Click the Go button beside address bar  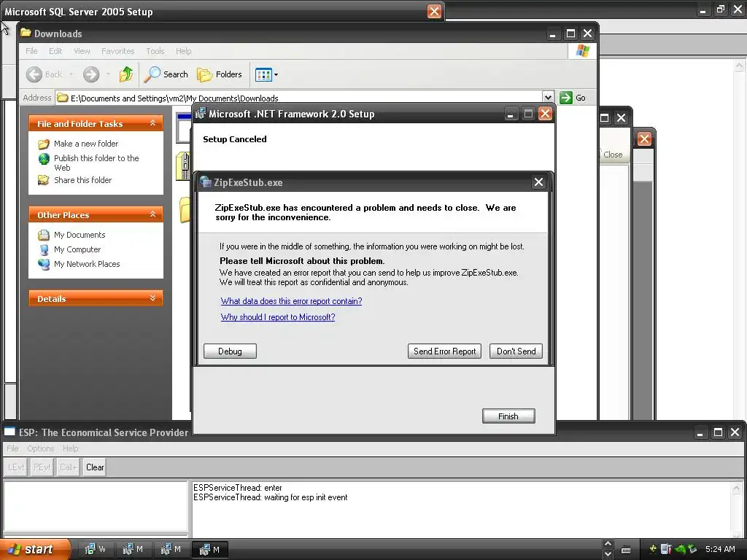click(573, 98)
